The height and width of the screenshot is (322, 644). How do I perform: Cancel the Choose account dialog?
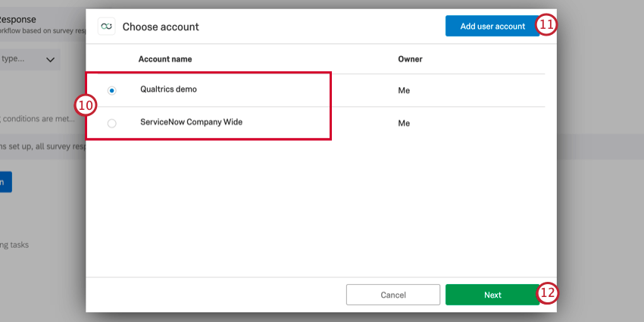[x=393, y=295]
